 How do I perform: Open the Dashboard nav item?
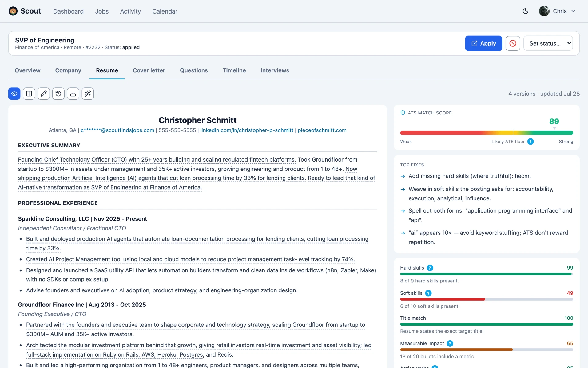(x=68, y=11)
